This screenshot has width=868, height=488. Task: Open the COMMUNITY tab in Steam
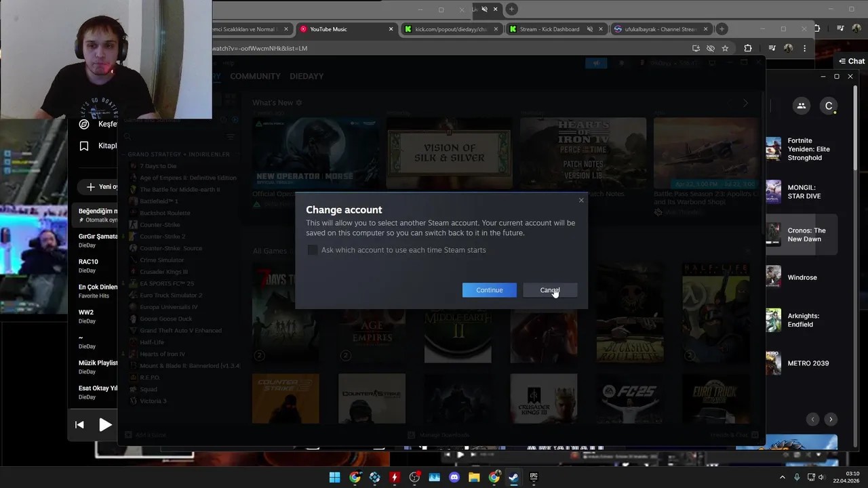255,76
